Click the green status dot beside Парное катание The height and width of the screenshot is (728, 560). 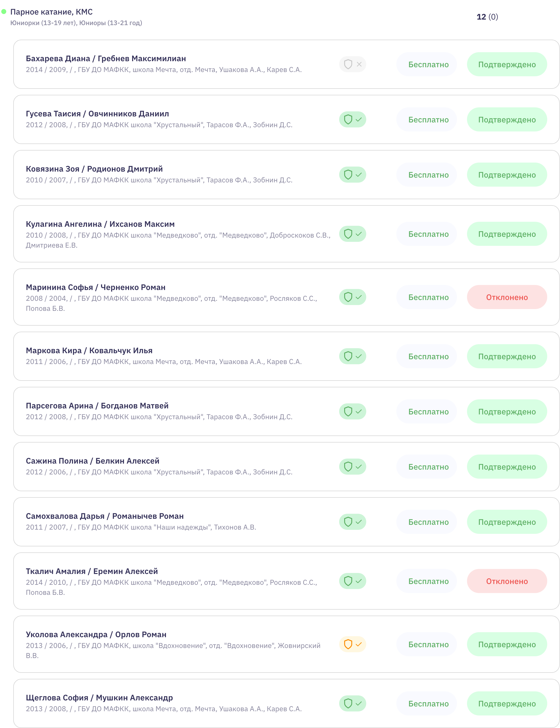(4, 12)
